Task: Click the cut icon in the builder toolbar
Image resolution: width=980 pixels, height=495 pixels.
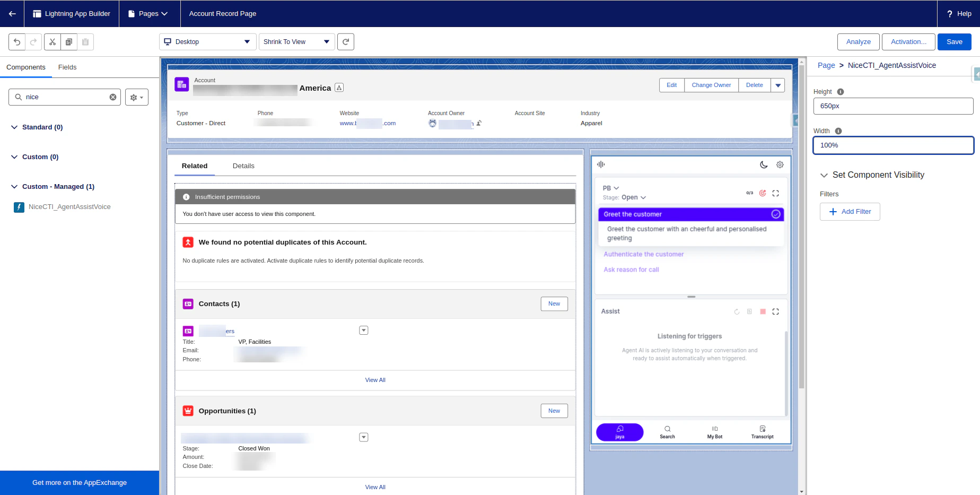Action: click(x=52, y=41)
